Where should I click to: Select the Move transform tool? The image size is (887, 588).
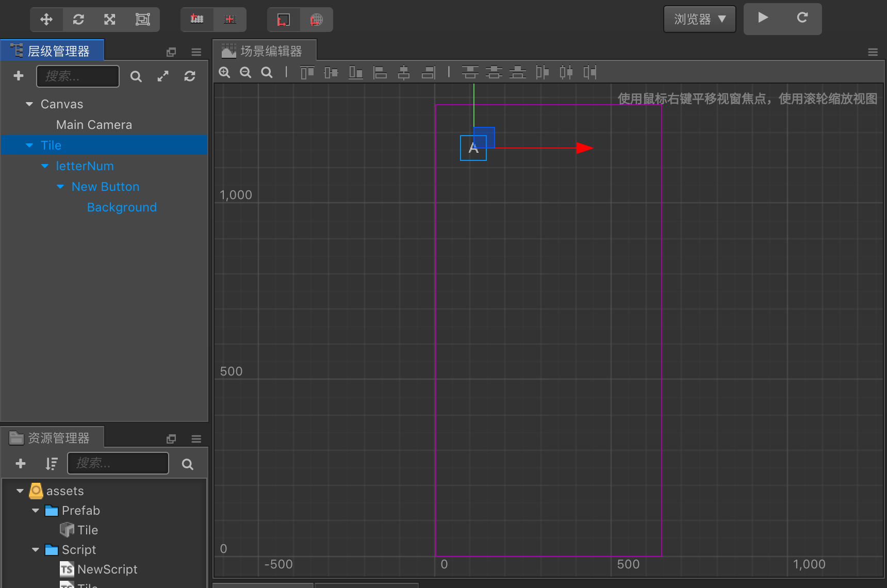coord(46,20)
